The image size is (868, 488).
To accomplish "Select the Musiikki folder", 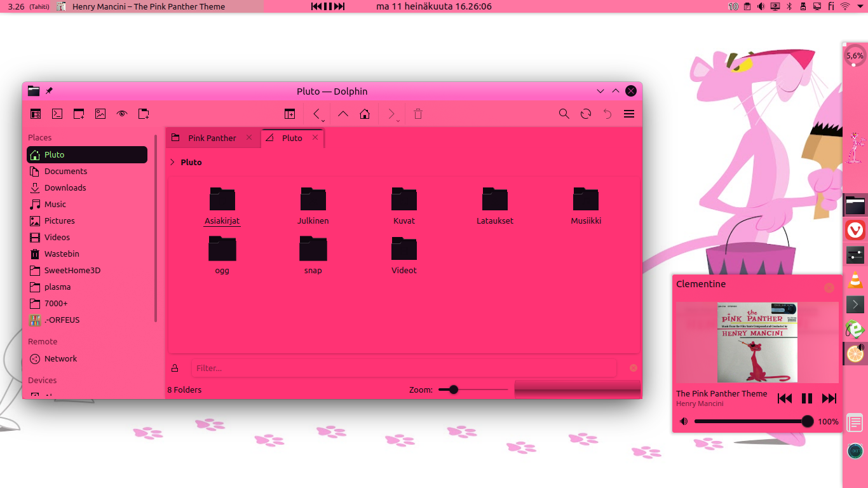I will (x=586, y=206).
